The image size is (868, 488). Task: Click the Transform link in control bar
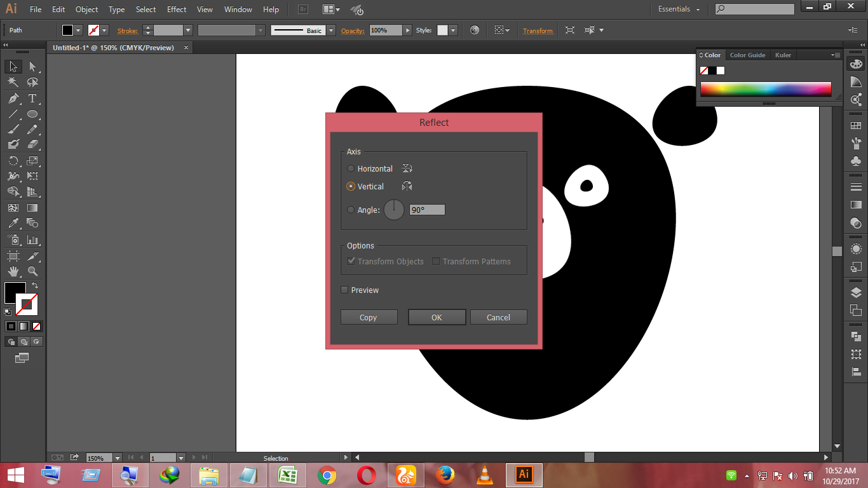(x=538, y=30)
